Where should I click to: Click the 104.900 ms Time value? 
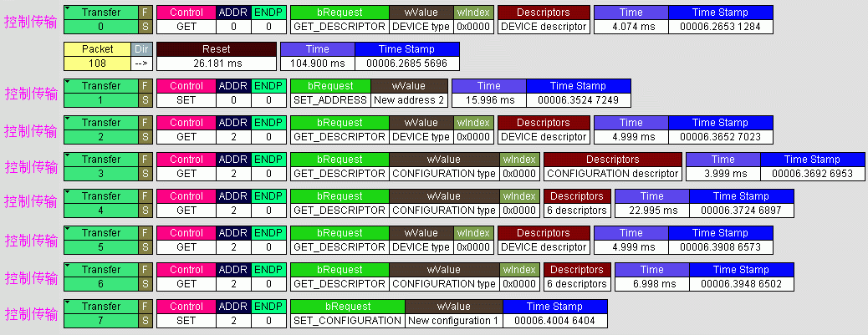tap(317, 63)
